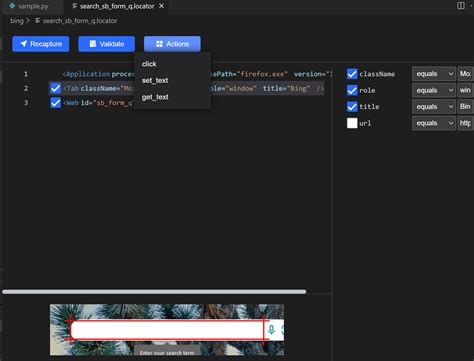Edit the className value field
Viewport: 474px width, 361px height.
[465, 74]
